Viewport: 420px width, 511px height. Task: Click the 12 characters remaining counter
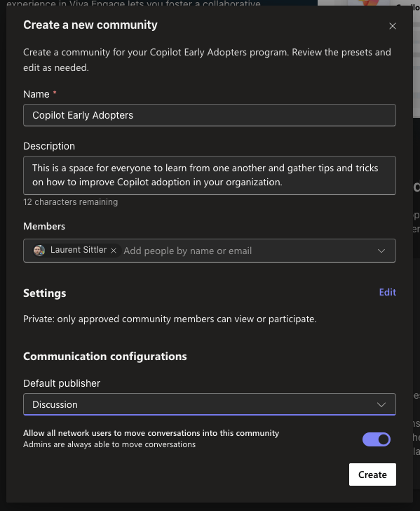point(70,202)
